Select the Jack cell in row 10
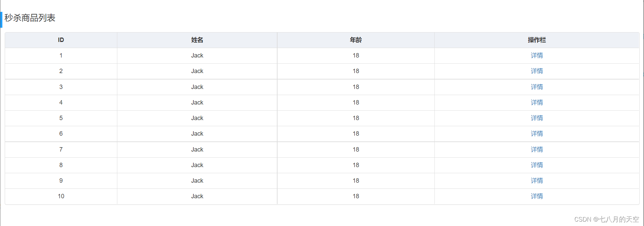The image size is (644, 226). [197, 196]
